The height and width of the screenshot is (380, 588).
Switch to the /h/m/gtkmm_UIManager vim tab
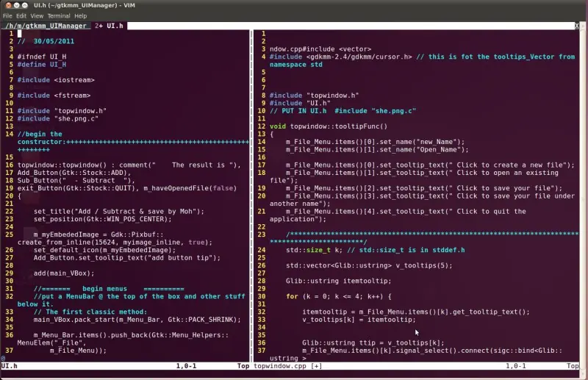pos(46,26)
